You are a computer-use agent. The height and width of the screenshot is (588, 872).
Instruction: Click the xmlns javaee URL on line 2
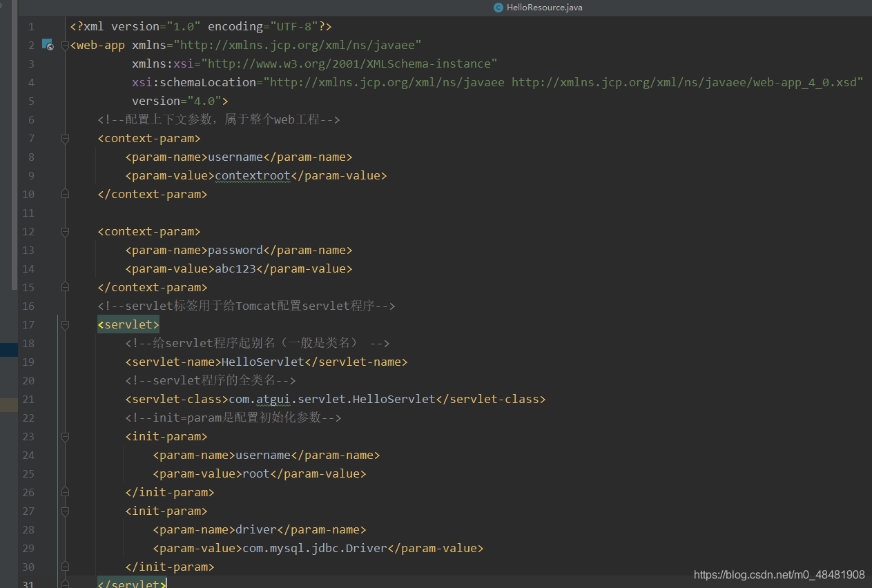pyautogui.click(x=297, y=45)
